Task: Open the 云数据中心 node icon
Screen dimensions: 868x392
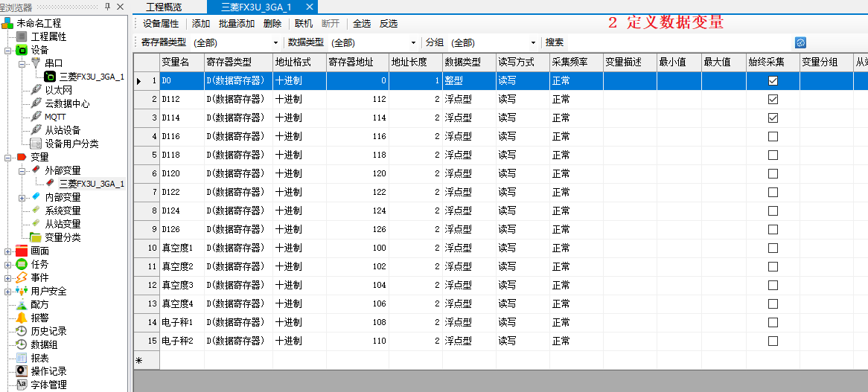Action: (x=36, y=103)
